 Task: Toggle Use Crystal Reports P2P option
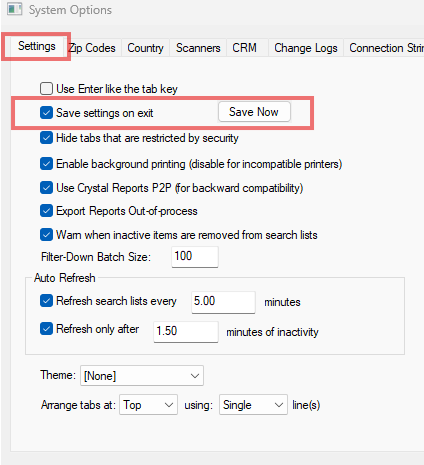pyautogui.click(x=46, y=188)
